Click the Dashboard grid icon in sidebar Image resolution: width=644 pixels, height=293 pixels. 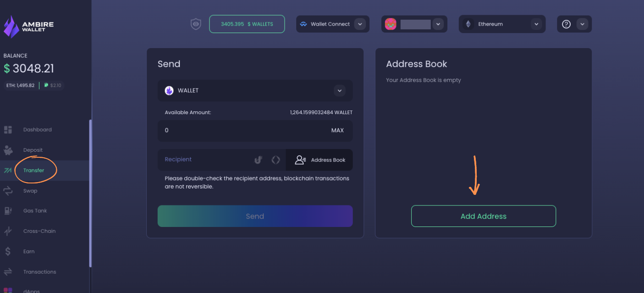click(x=8, y=130)
